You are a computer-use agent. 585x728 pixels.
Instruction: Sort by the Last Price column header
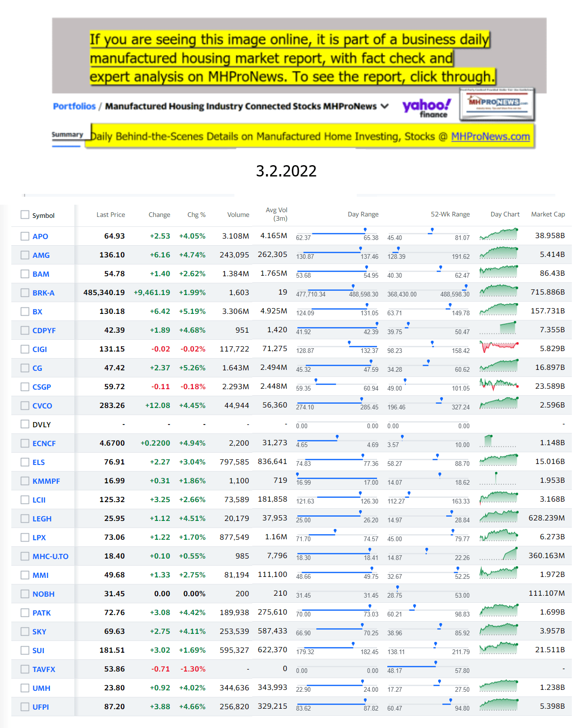111,215
